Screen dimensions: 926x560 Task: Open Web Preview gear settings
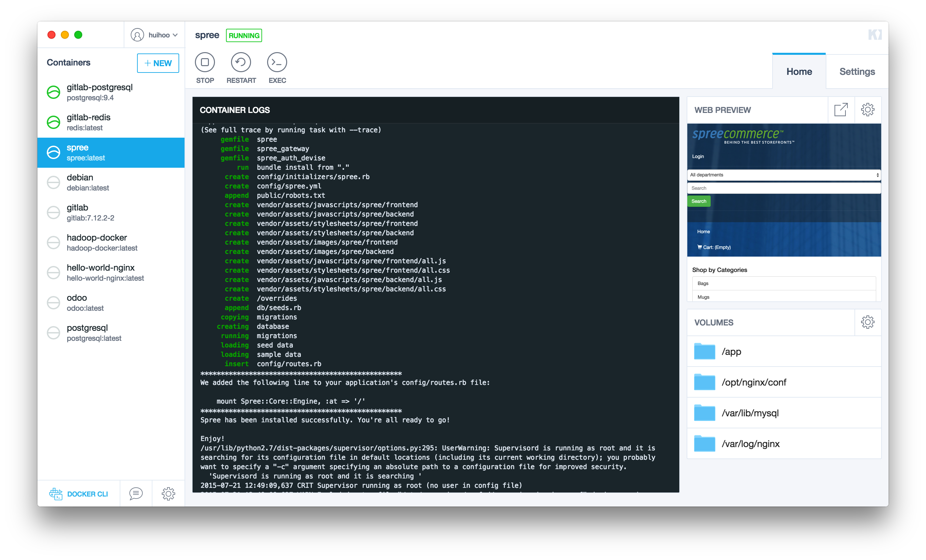[x=867, y=110]
